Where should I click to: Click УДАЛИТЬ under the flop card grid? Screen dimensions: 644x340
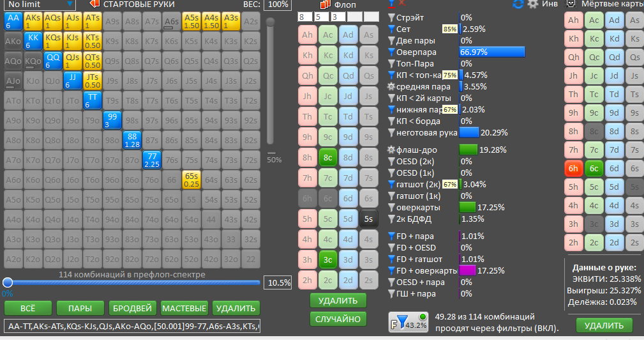(x=338, y=301)
